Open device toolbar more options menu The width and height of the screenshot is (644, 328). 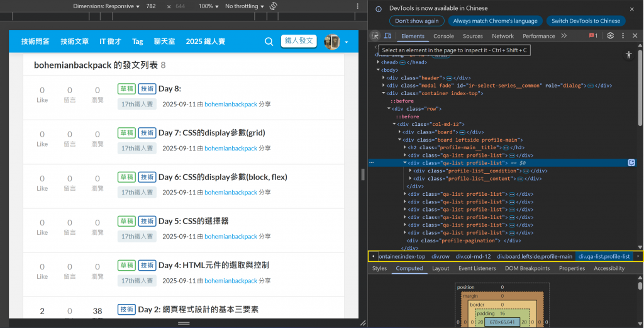(358, 6)
